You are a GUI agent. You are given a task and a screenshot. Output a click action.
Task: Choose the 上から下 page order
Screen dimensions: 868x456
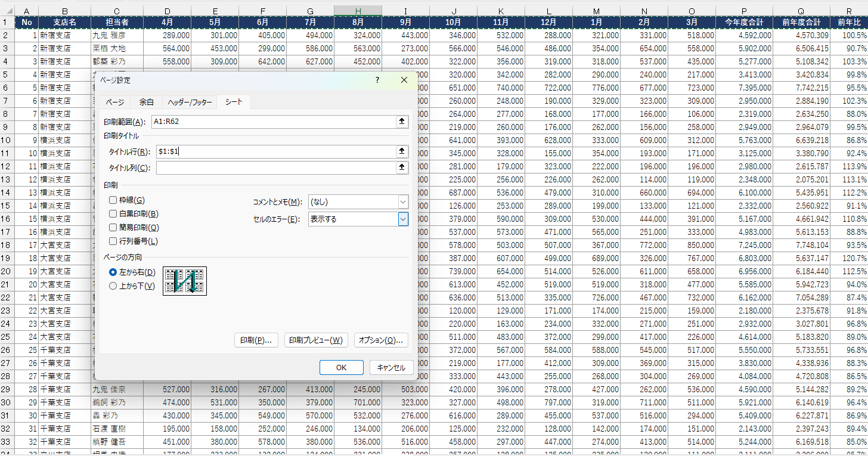pyautogui.click(x=113, y=286)
